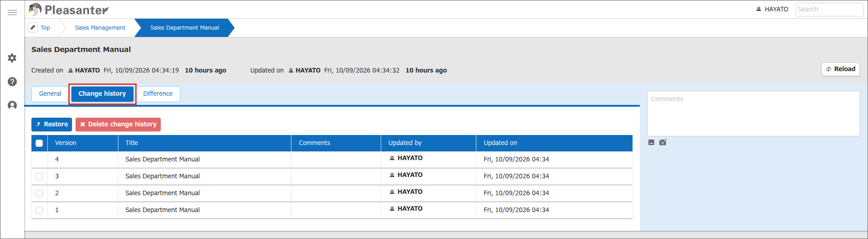The height and width of the screenshot is (239, 868).
Task: Click the Updated on column header
Action: [x=554, y=143]
